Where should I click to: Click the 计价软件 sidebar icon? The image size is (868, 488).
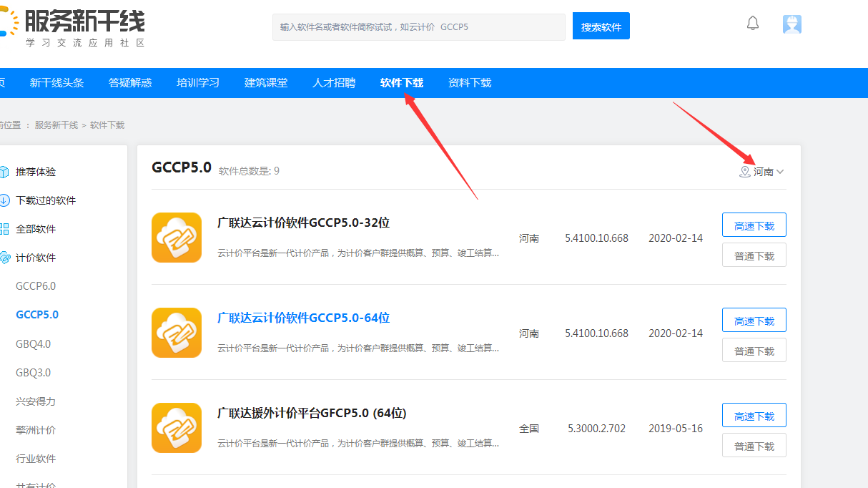tap(4, 258)
